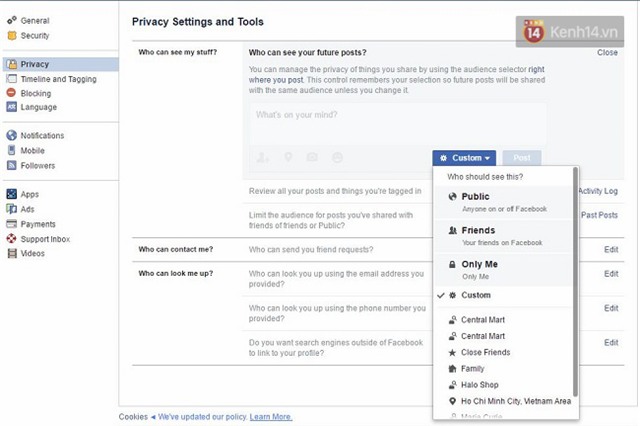This screenshot has height=426, width=640.
Task: Pick the Family list in dropdown
Action: pyautogui.click(x=474, y=369)
